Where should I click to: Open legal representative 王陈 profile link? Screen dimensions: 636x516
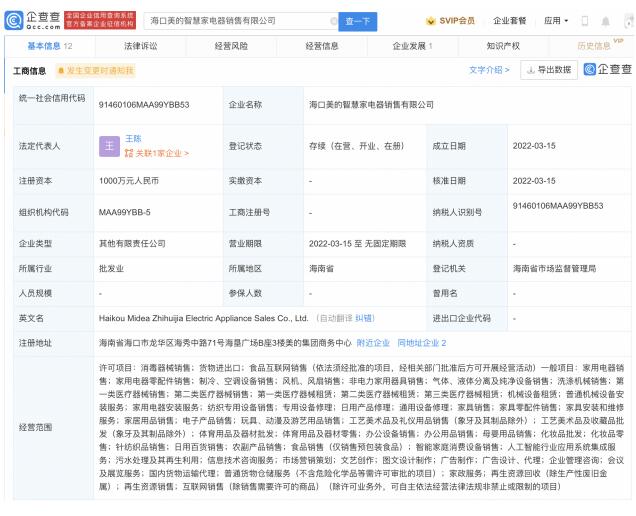click(133, 138)
